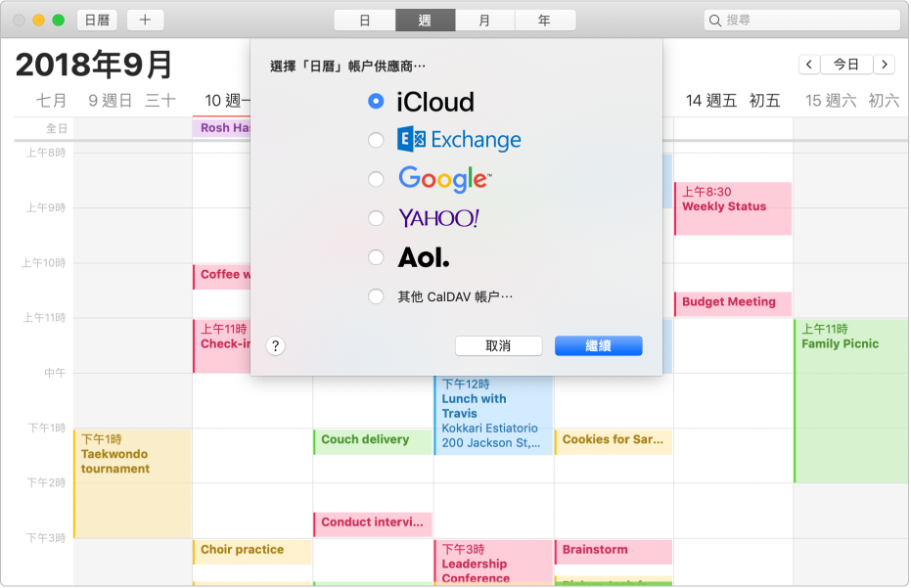This screenshot has width=911, height=588.
Task: Go to previous week arrow
Action: click(809, 64)
